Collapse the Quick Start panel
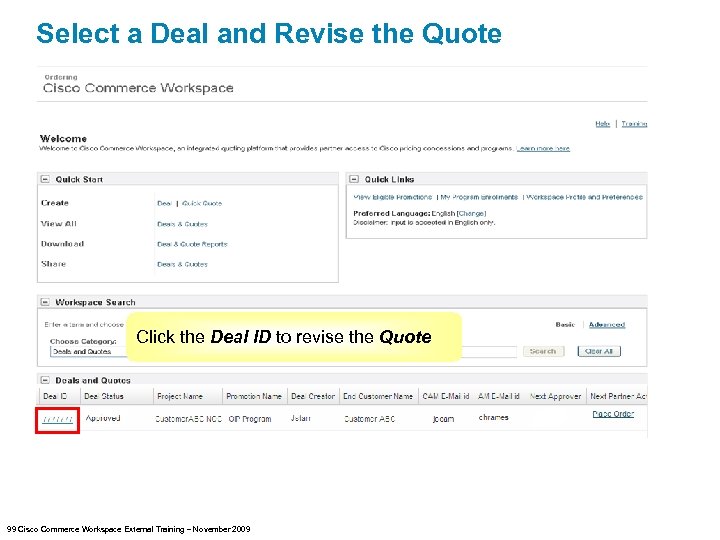The height and width of the screenshot is (540, 720). (x=45, y=179)
